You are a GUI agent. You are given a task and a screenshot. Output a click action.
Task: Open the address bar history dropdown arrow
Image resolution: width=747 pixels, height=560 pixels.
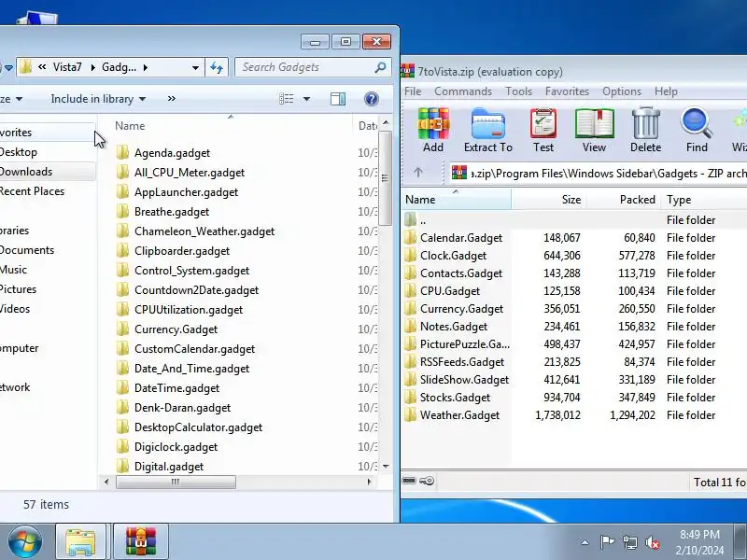click(x=195, y=67)
